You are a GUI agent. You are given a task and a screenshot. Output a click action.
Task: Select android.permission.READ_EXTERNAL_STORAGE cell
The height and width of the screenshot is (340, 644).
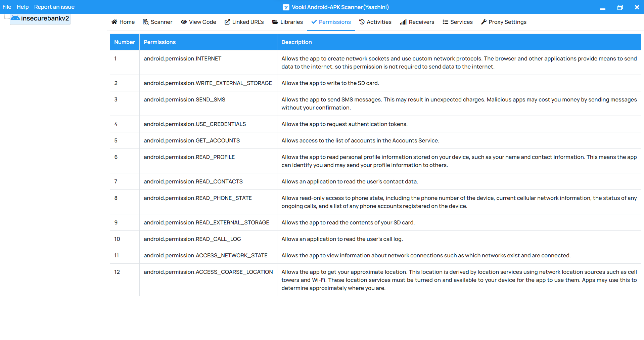208,222
